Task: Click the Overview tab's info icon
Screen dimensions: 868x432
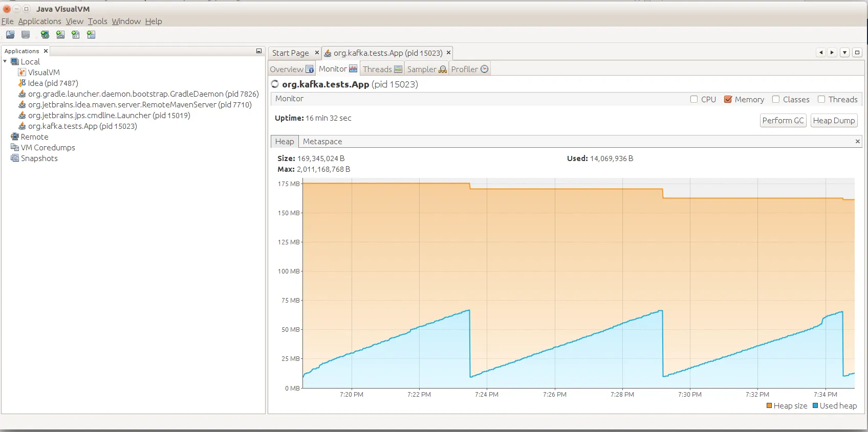Action: (310, 69)
